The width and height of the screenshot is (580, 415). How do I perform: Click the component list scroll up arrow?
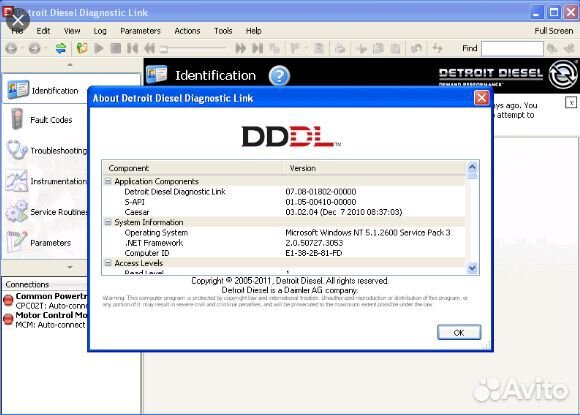pos(472,167)
